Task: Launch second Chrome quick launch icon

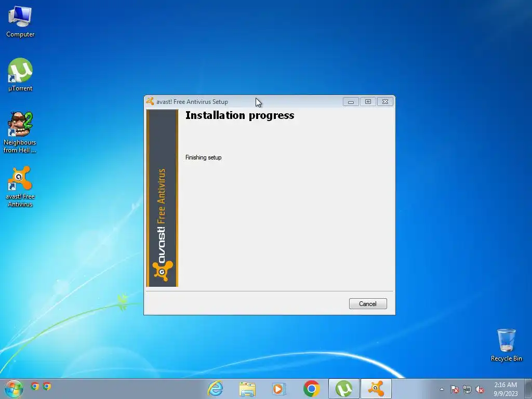Action: tap(47, 386)
